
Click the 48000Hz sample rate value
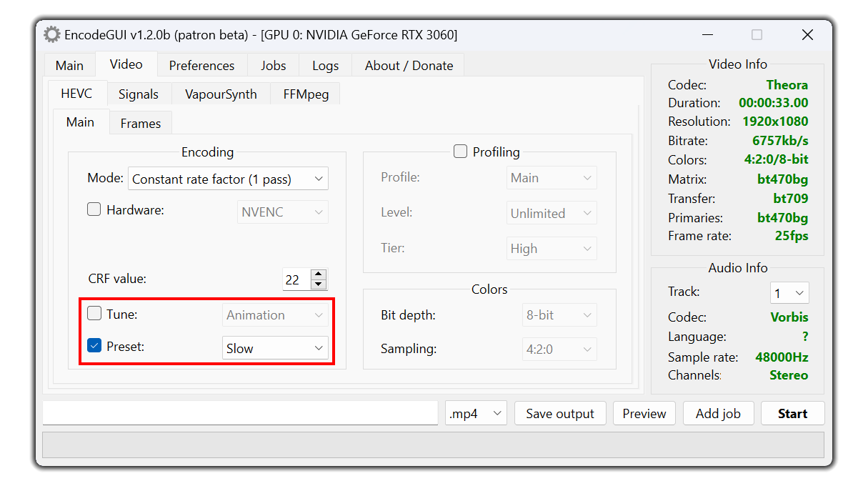click(782, 357)
